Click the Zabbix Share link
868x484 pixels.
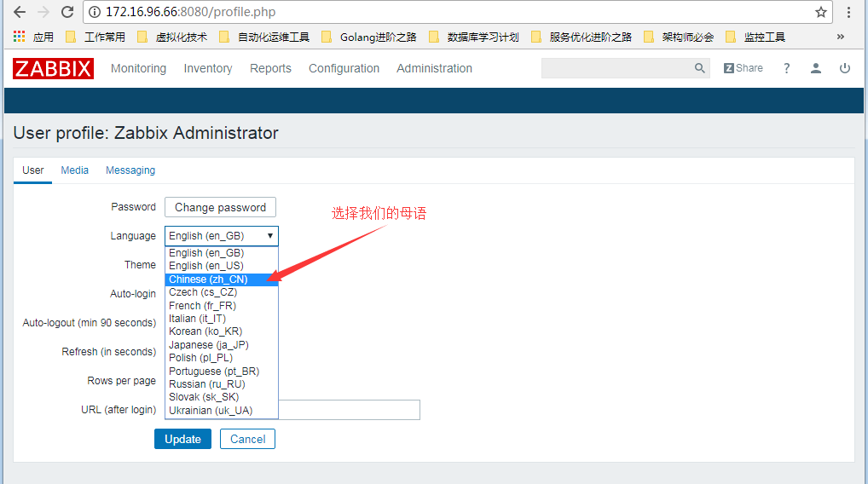pos(743,68)
